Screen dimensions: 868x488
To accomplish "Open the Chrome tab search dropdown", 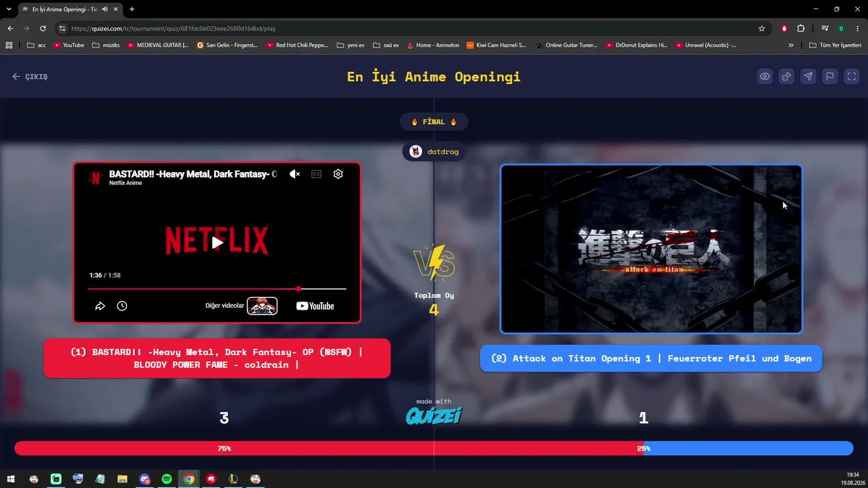I will click(x=8, y=9).
